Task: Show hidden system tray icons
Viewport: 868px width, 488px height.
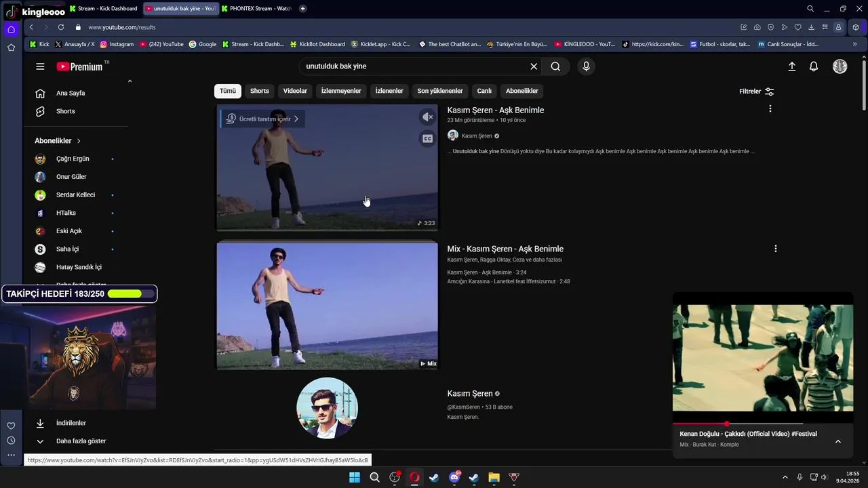Action: click(x=785, y=477)
